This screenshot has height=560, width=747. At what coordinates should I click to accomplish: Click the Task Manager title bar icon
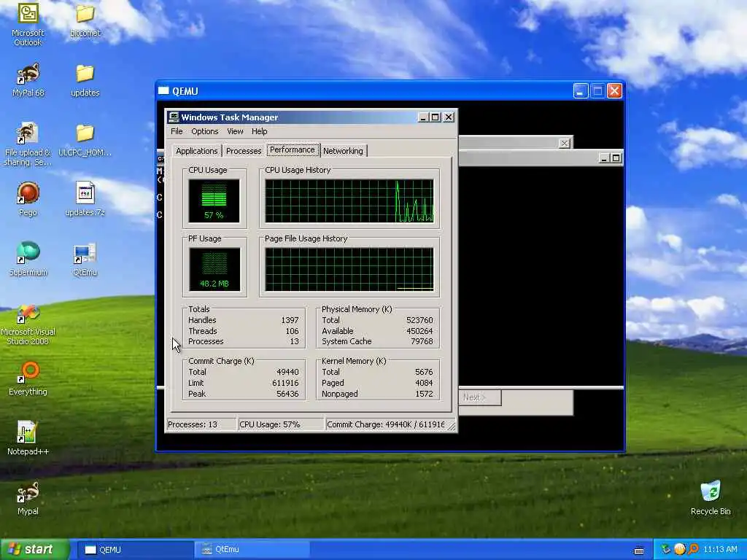[x=174, y=117]
